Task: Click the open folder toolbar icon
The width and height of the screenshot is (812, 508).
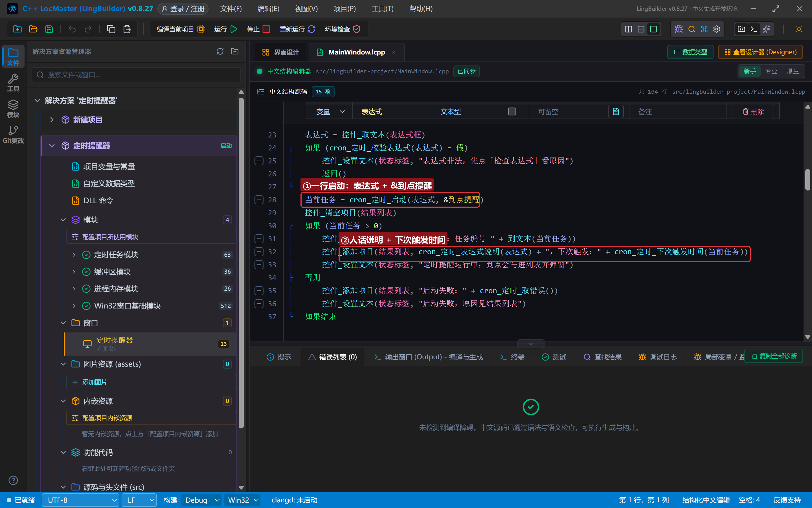Action: pyautogui.click(x=33, y=29)
